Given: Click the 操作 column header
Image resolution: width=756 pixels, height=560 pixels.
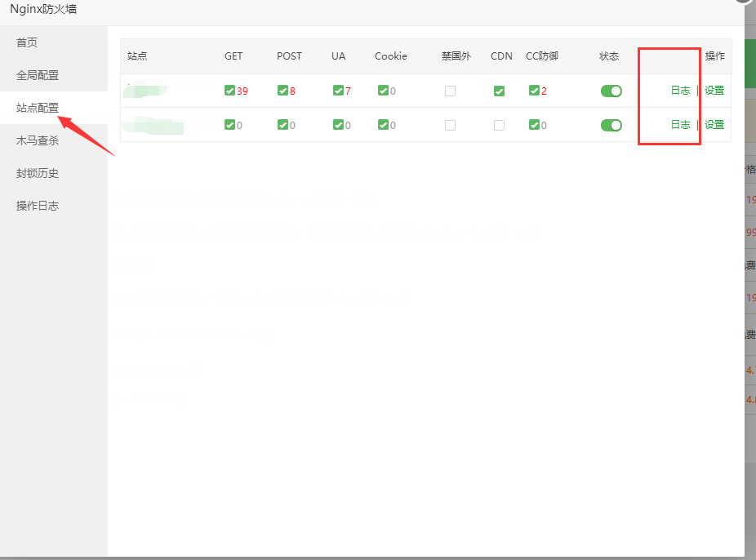Looking at the screenshot, I should (x=715, y=56).
